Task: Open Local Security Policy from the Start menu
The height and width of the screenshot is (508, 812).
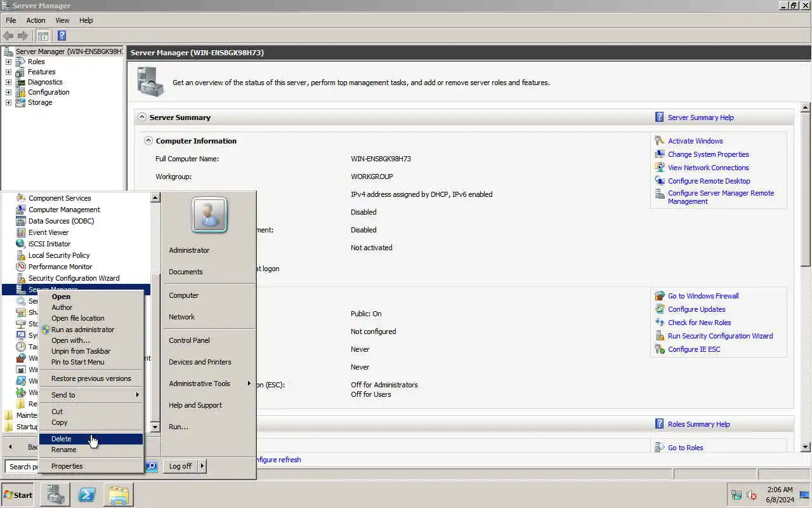Action: 59,255
